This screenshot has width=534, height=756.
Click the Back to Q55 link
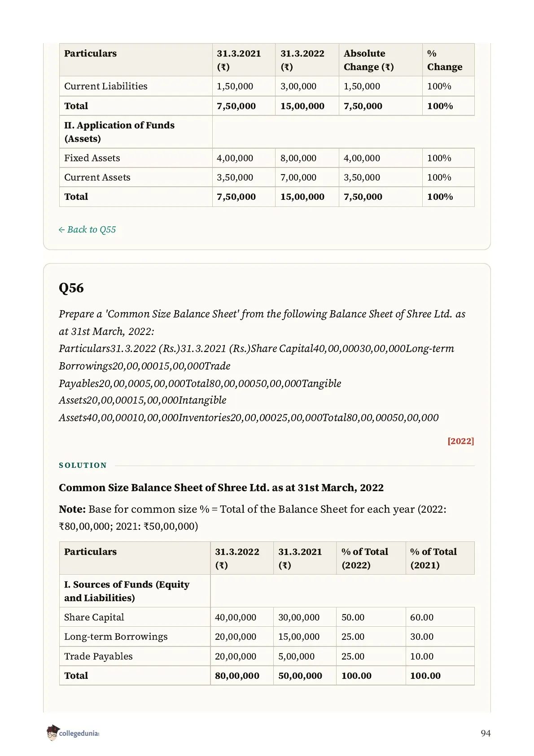tap(87, 229)
